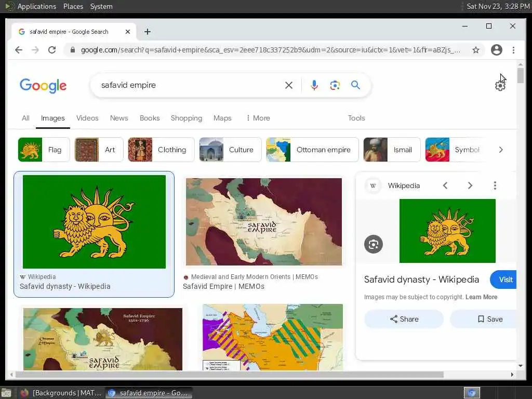The width and height of the screenshot is (532, 399).
Task: Open Safavid dynasty - Wikipedia caption under flag
Action: (65, 286)
